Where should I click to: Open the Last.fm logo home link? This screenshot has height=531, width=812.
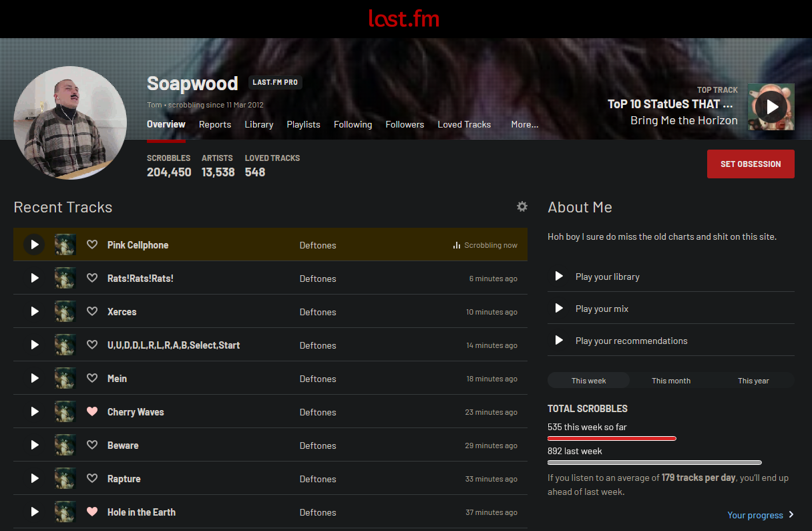(404, 18)
